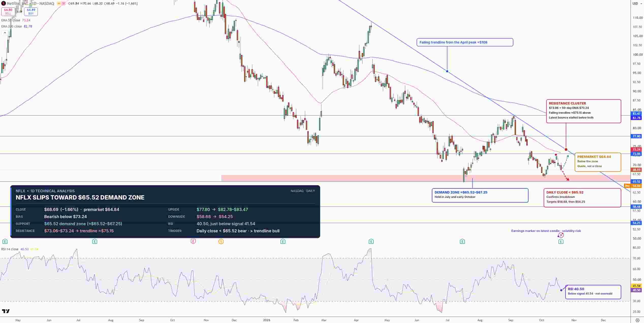Select the EMA 50 close legend
Viewport: 644px width, 323px height.
[x=16, y=20]
